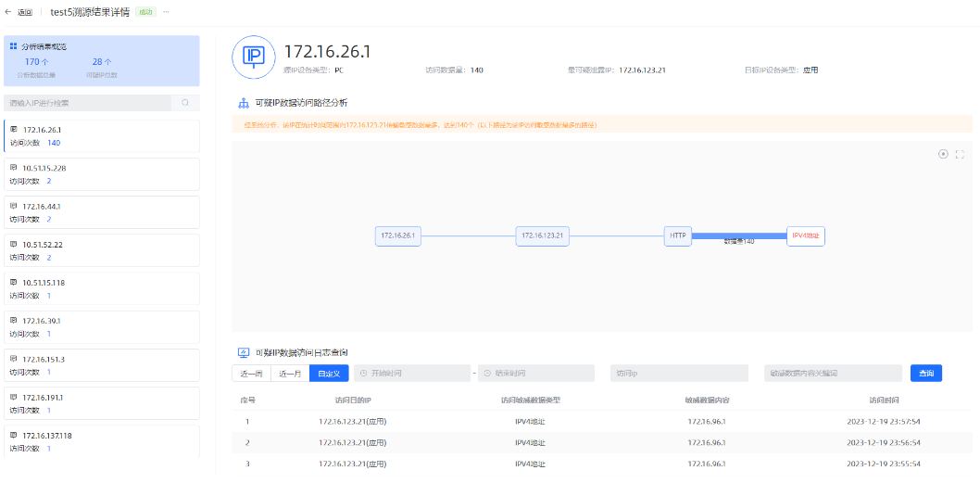
Task: Click the blue 查询 button
Action: [925, 374]
